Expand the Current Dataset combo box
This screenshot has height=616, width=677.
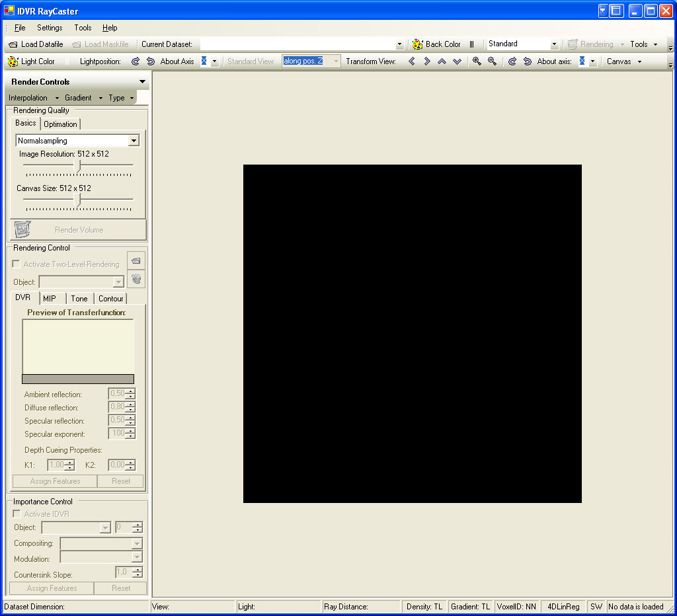399,44
